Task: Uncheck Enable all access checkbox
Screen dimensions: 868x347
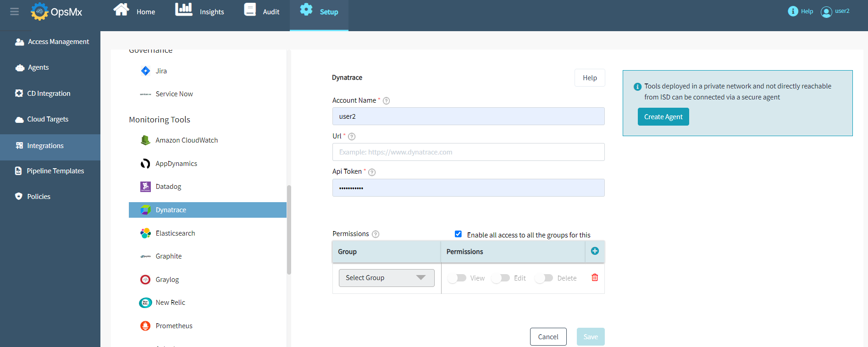Action: pyautogui.click(x=458, y=234)
